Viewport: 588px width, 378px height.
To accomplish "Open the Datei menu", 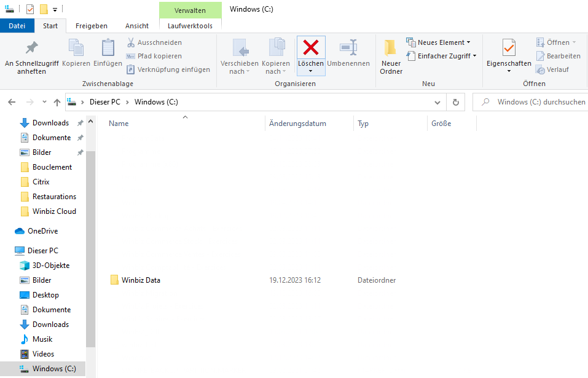I will 17,26.
